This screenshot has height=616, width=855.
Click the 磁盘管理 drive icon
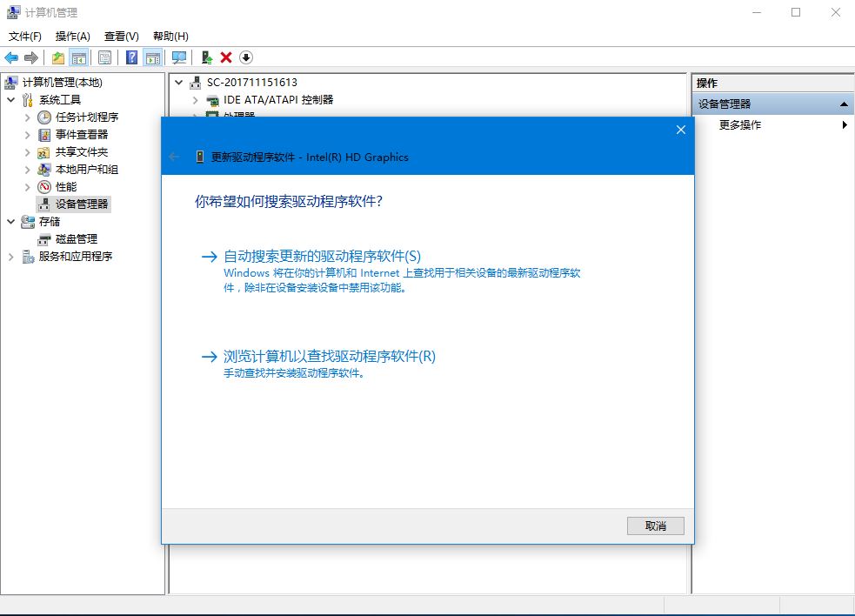click(x=44, y=239)
